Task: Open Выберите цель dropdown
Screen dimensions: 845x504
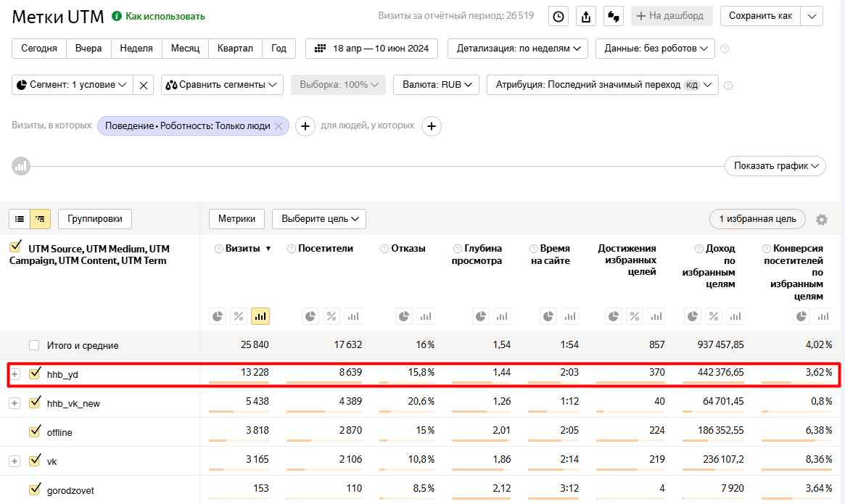Action: click(319, 219)
